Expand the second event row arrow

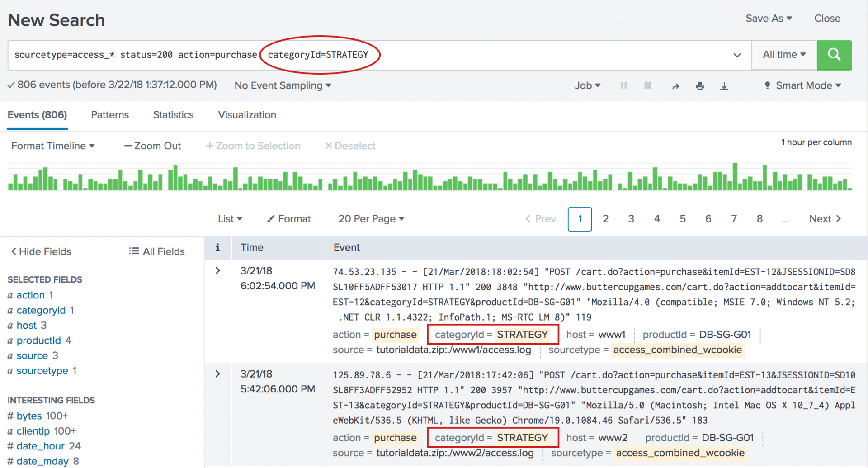(x=218, y=374)
